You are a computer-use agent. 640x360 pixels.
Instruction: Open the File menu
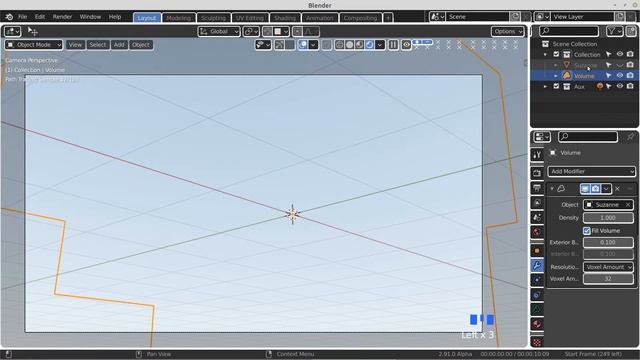pos(22,17)
